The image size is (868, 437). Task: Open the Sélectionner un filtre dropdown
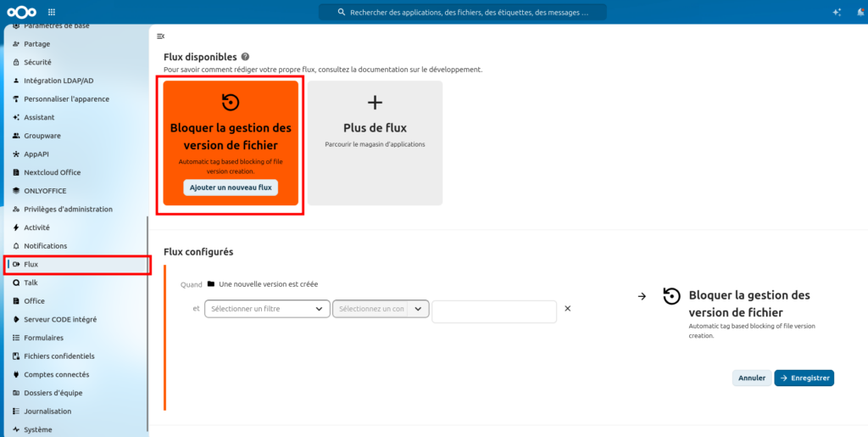click(267, 309)
